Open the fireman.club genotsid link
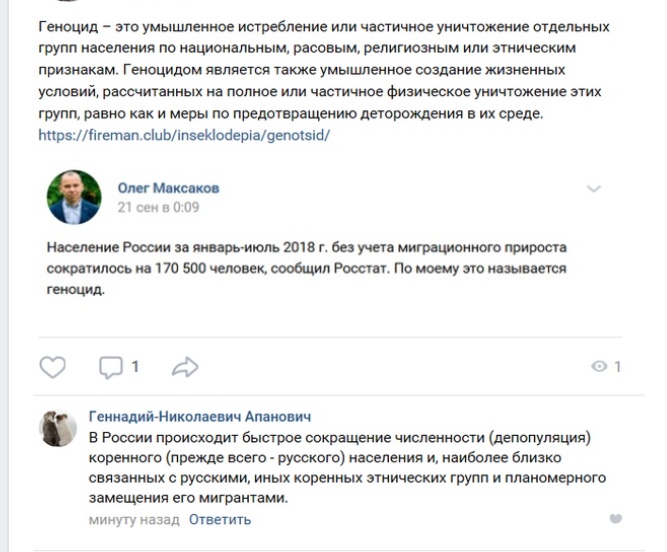 (183, 134)
